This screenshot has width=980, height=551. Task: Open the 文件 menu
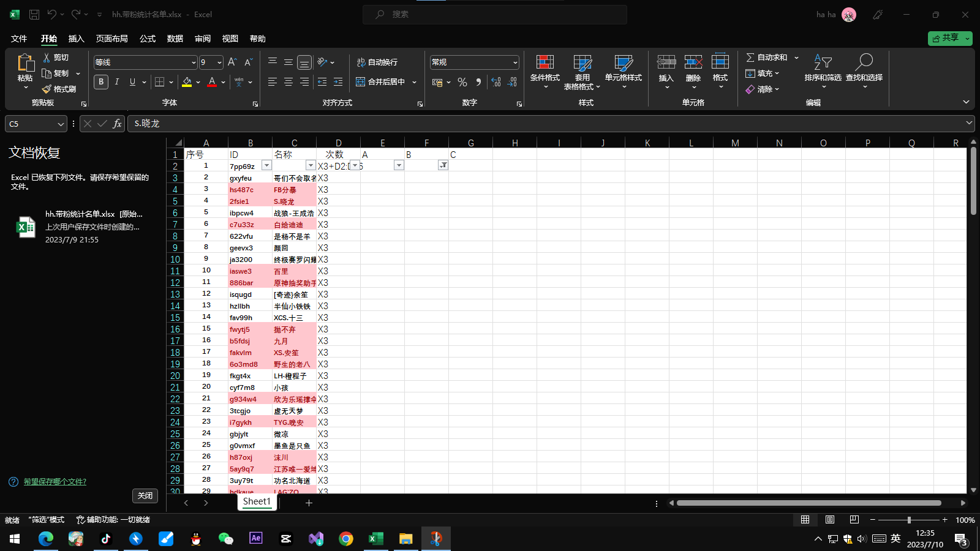[19, 39]
